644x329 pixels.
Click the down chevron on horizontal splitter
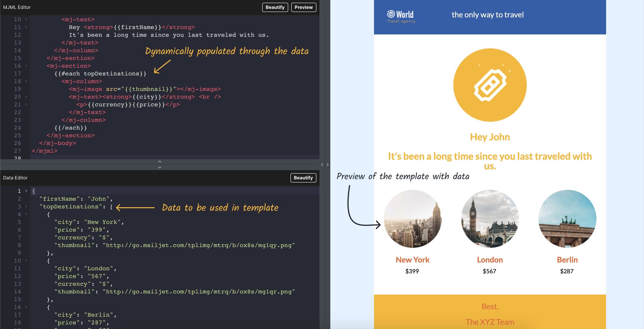[x=160, y=167]
